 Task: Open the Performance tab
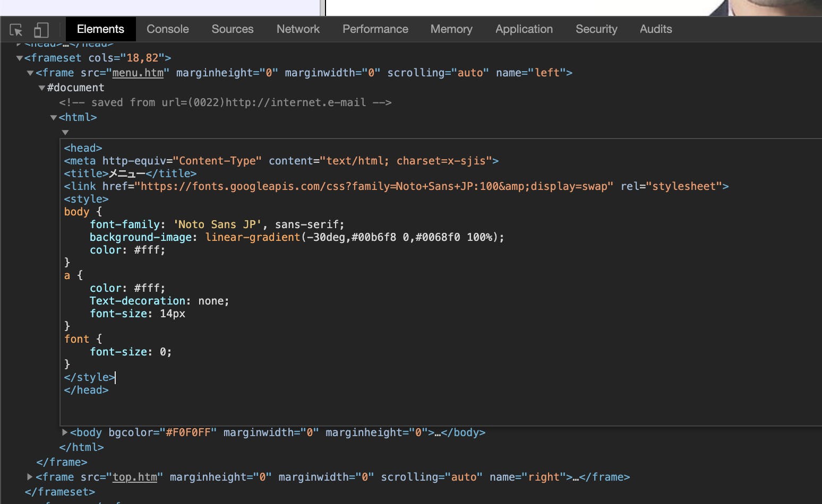tap(375, 29)
